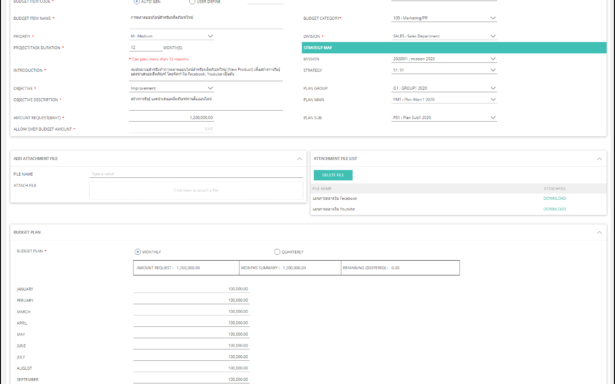
Task: Click the FILE NAME column header
Action: [x=322, y=189]
